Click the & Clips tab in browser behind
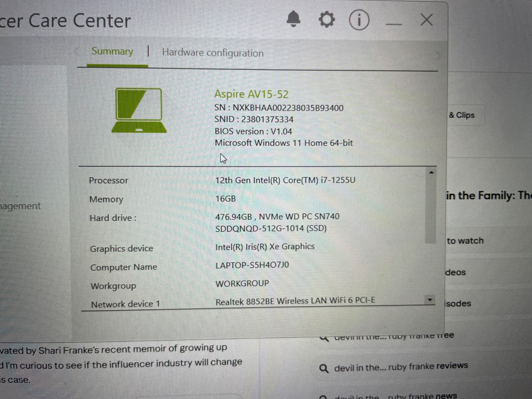The width and height of the screenshot is (532, 399). [462, 115]
